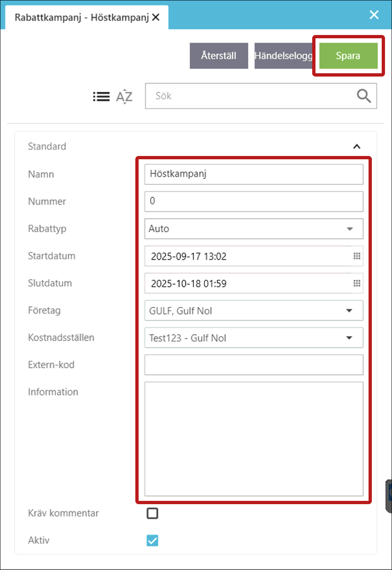Open the Startdatum calendar picker icon
392x570 pixels.
(x=357, y=256)
